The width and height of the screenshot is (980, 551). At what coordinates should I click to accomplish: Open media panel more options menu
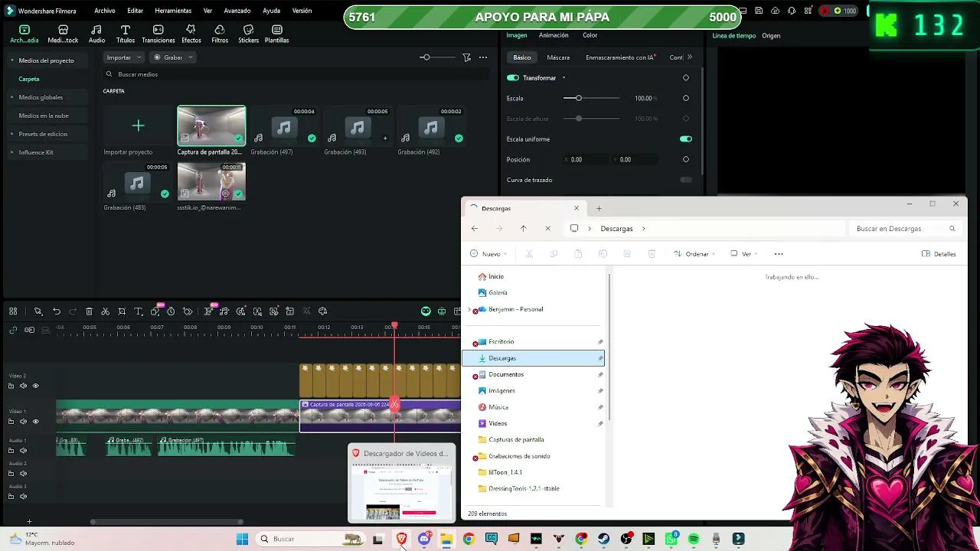click(x=483, y=57)
